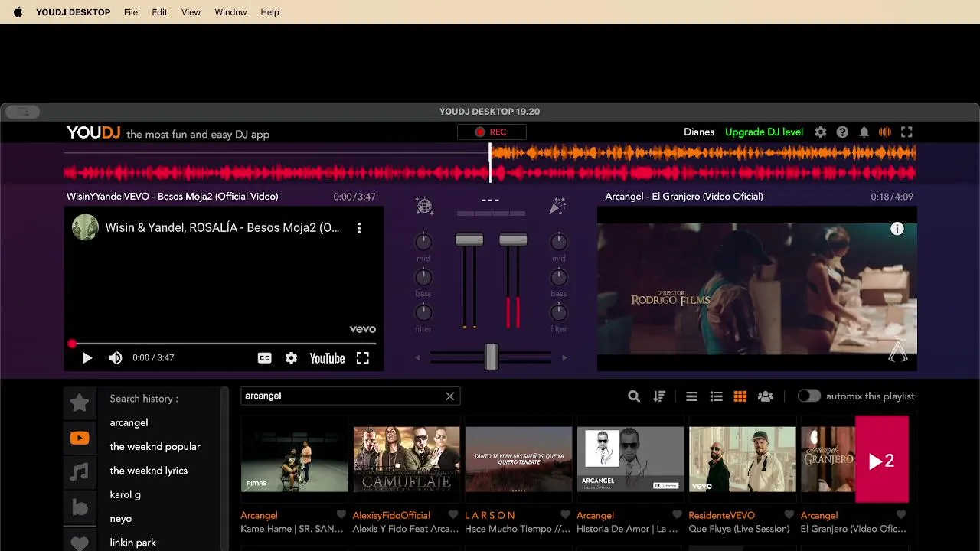The width and height of the screenshot is (980, 551).
Task: Open the help question mark icon
Action: pyautogui.click(x=842, y=132)
